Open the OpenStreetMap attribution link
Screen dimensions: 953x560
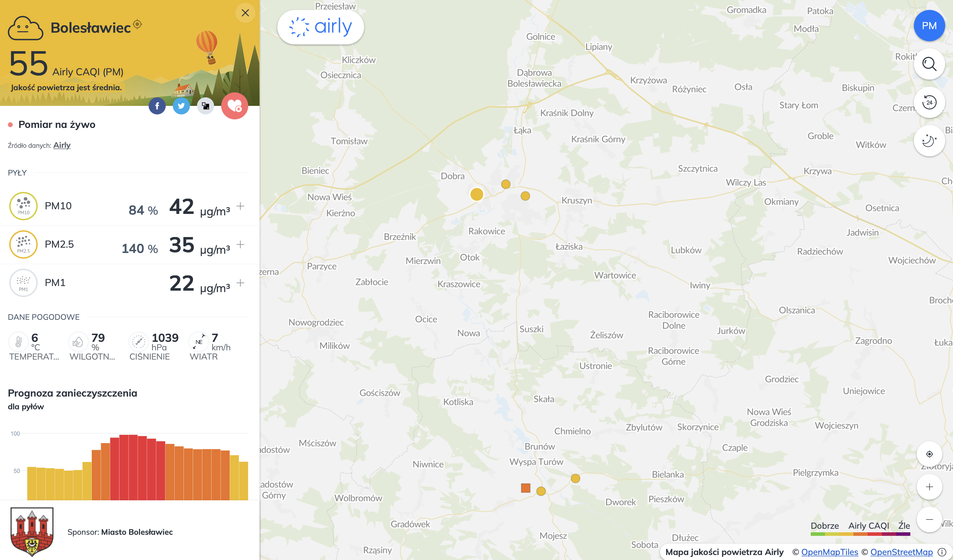tap(901, 552)
